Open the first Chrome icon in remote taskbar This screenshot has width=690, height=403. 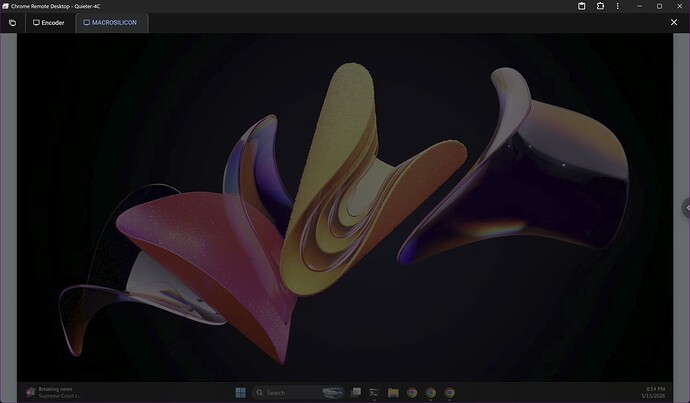412,392
